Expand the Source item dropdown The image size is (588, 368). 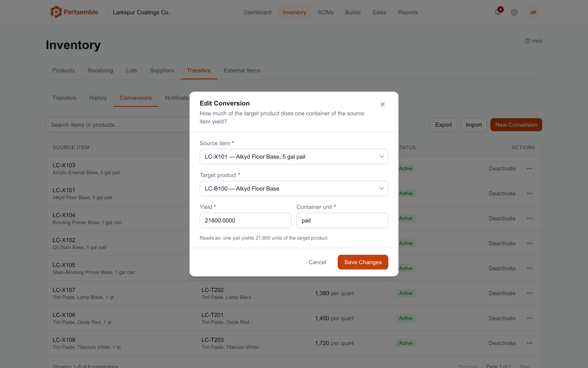point(294,156)
